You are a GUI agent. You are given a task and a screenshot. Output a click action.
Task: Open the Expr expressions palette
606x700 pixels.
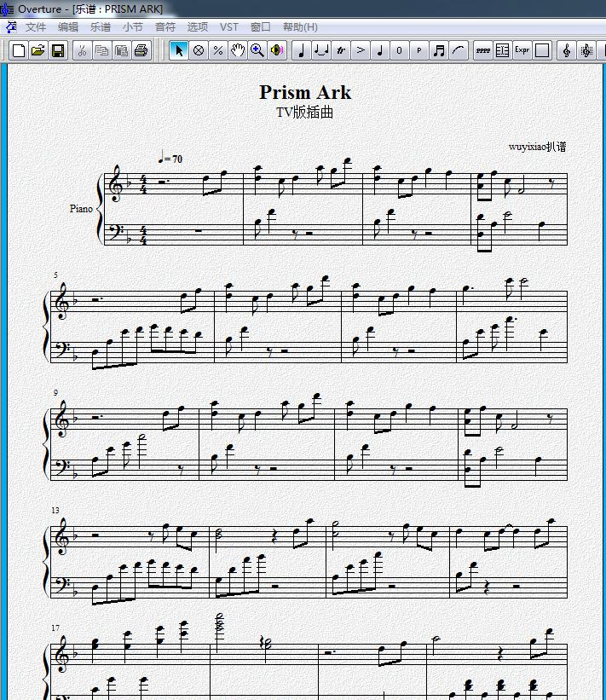tap(522, 50)
